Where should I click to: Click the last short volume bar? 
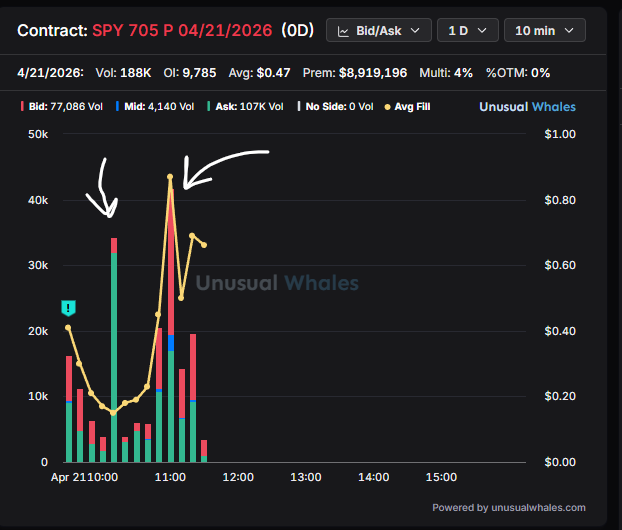[x=204, y=451]
